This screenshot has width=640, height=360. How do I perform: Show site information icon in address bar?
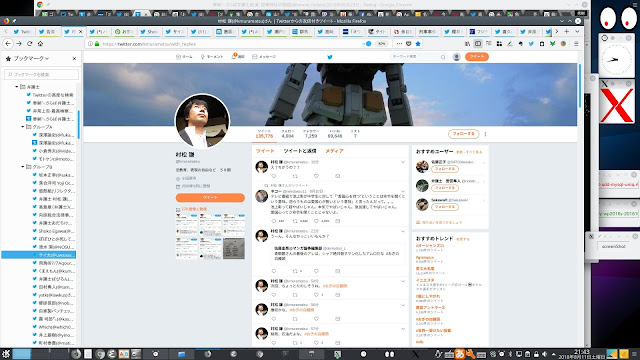(x=90, y=44)
